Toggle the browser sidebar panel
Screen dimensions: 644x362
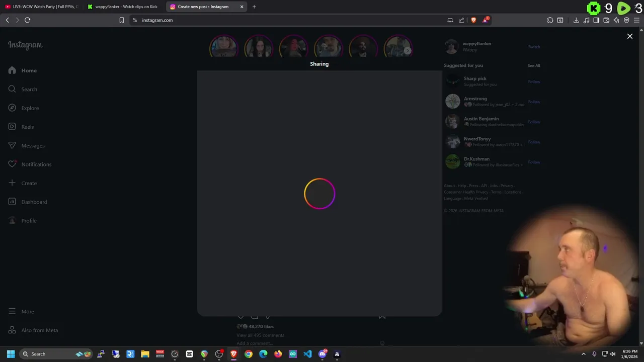(596, 20)
